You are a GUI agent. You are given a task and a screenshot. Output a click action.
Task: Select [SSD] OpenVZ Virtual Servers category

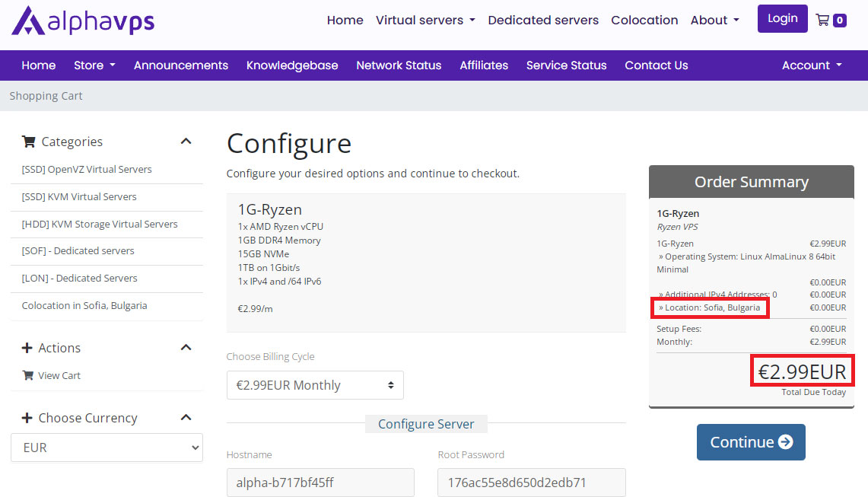(x=87, y=170)
